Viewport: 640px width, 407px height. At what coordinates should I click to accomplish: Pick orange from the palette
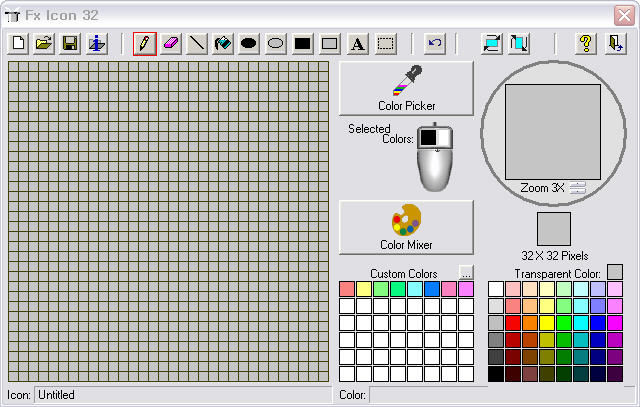tap(530, 323)
